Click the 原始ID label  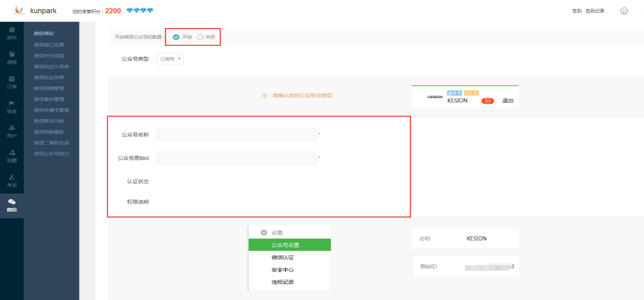pyautogui.click(x=428, y=266)
